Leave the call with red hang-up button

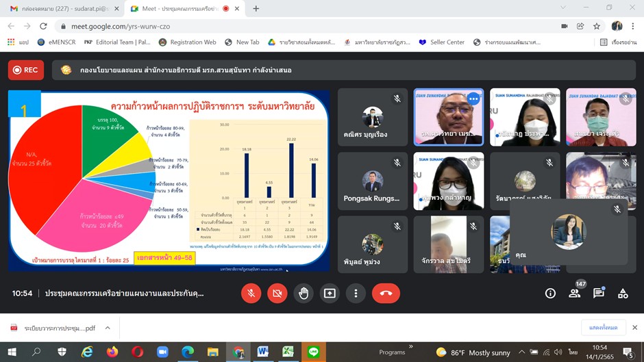pos(386,293)
